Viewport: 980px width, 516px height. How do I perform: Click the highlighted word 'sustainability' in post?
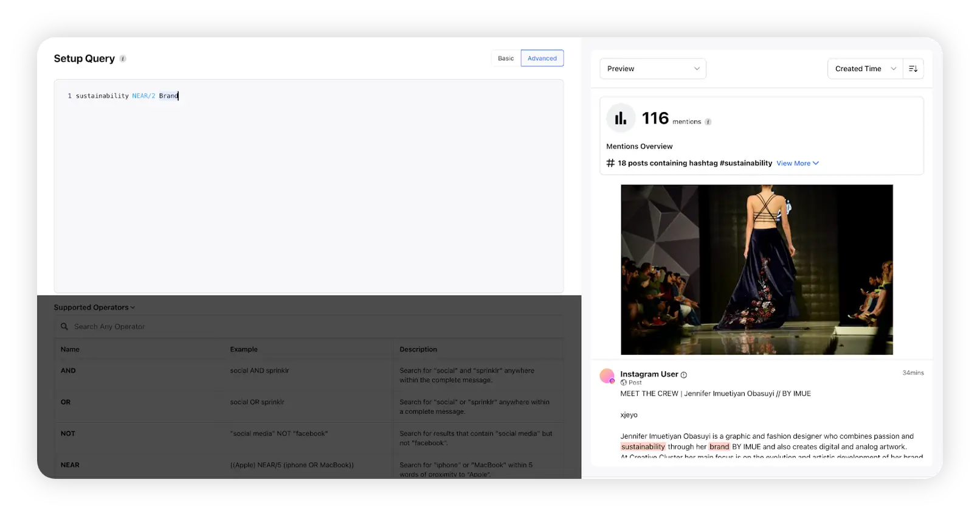point(643,447)
